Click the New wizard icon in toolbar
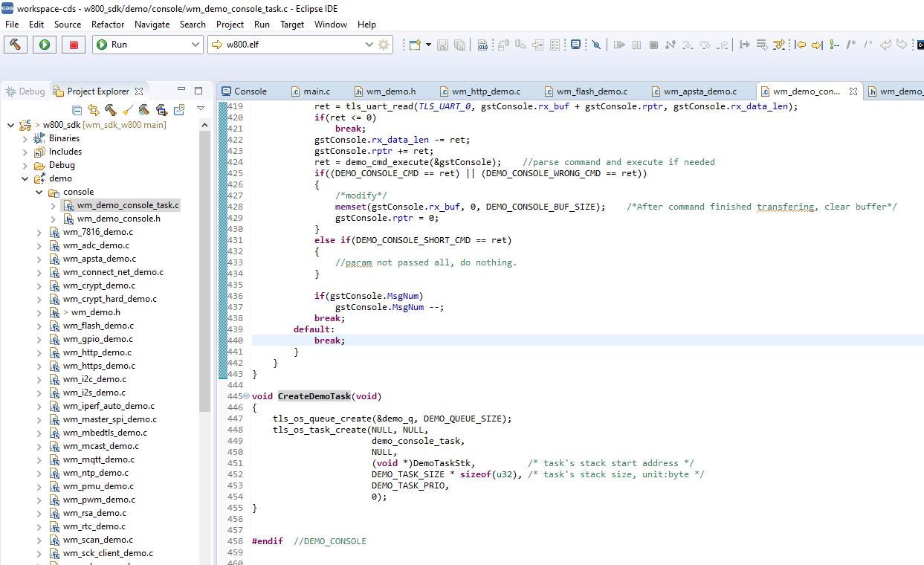The width and height of the screenshot is (924, 565). pyautogui.click(x=416, y=45)
